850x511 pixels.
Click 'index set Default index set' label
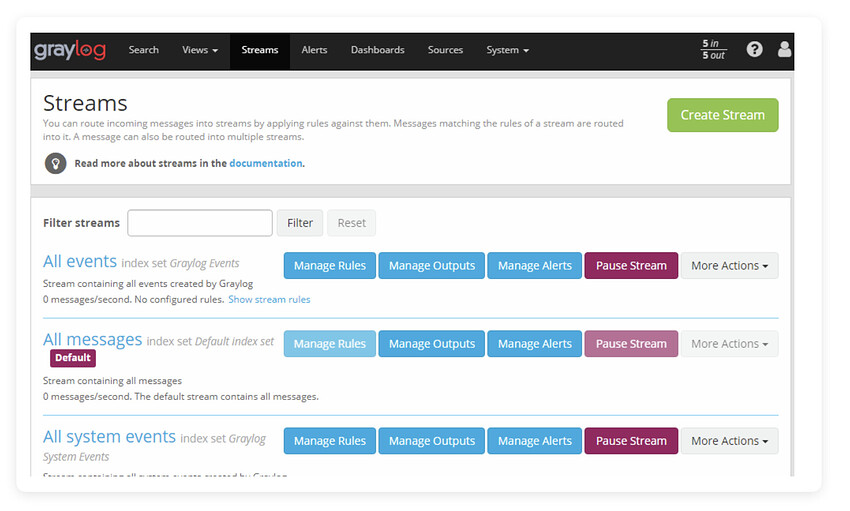tap(210, 341)
